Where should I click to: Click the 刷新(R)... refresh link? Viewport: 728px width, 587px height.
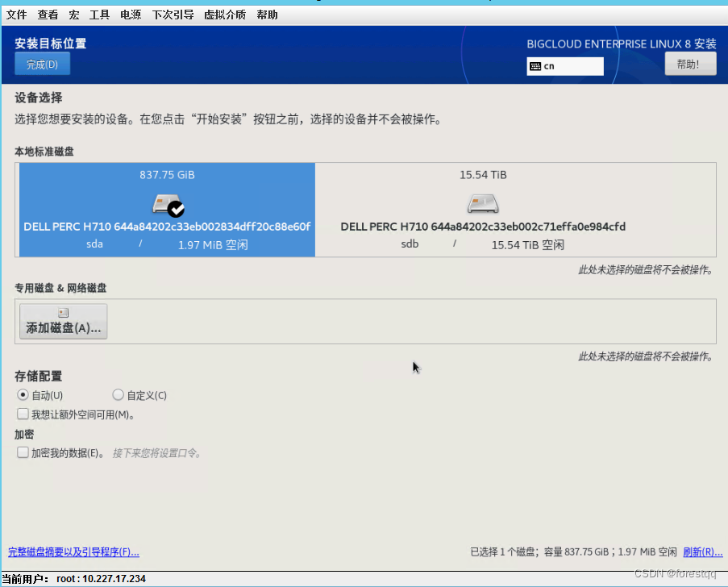click(x=702, y=552)
